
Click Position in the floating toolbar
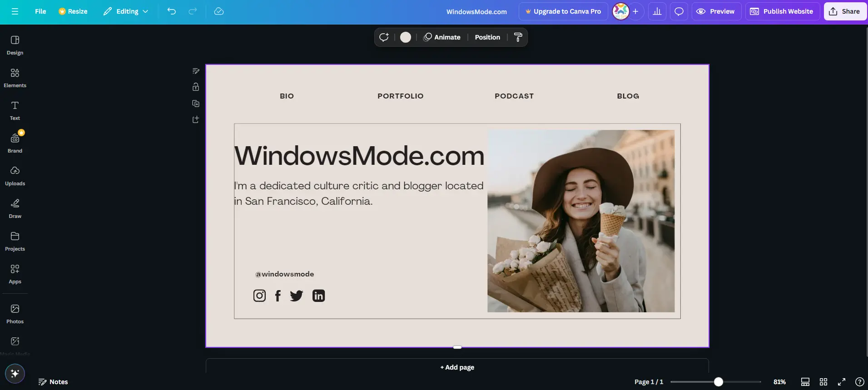[x=487, y=37]
